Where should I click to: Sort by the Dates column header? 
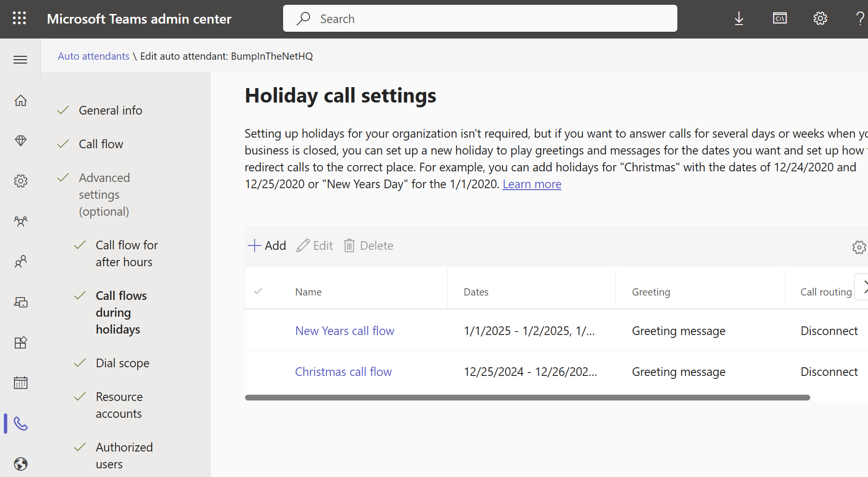[476, 292]
